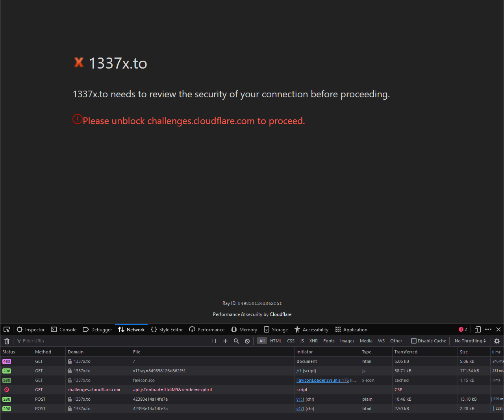
Task: Follow the v1:1 initiator link
Action: point(300,399)
